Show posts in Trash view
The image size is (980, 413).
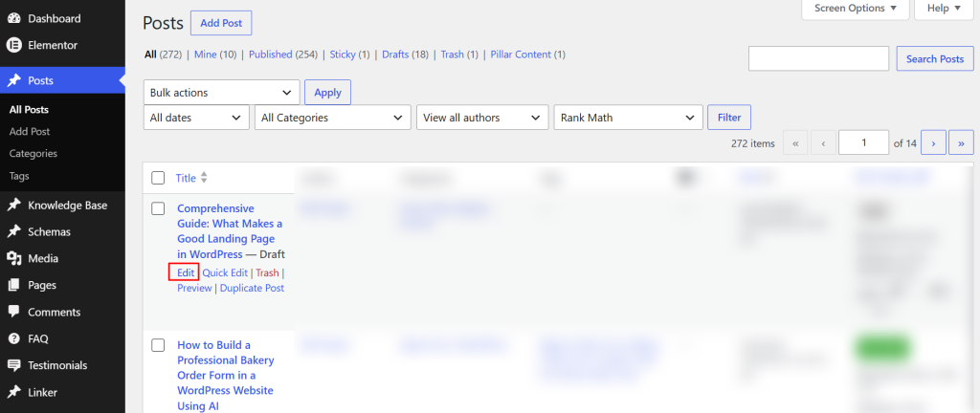[452, 54]
